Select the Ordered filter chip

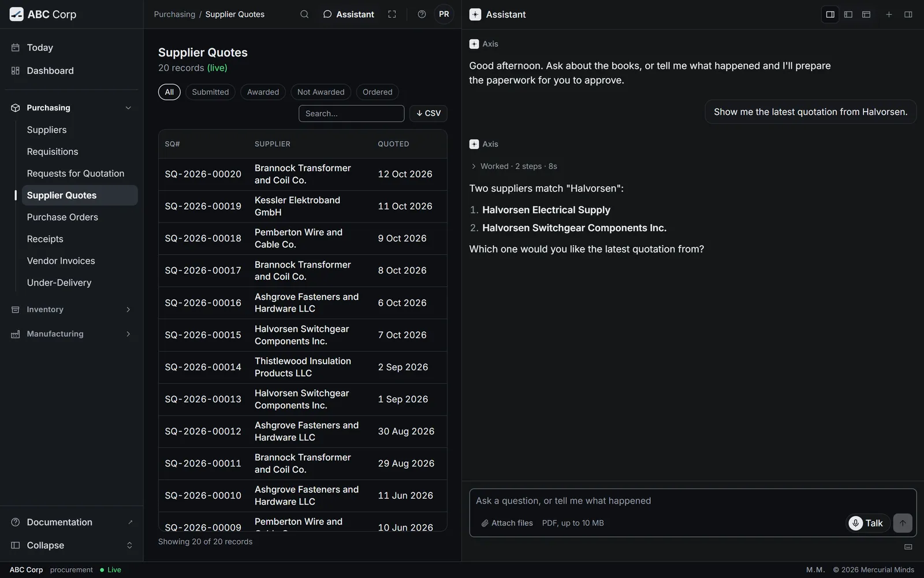377,92
